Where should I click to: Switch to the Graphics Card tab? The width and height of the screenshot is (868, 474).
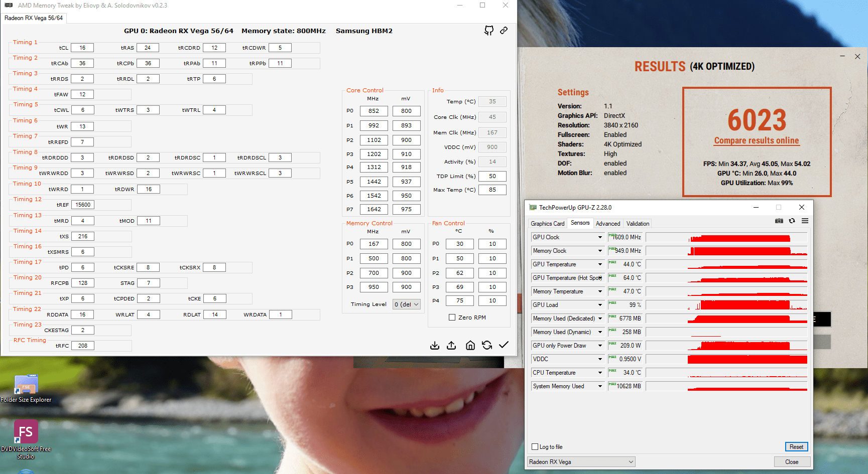point(548,224)
